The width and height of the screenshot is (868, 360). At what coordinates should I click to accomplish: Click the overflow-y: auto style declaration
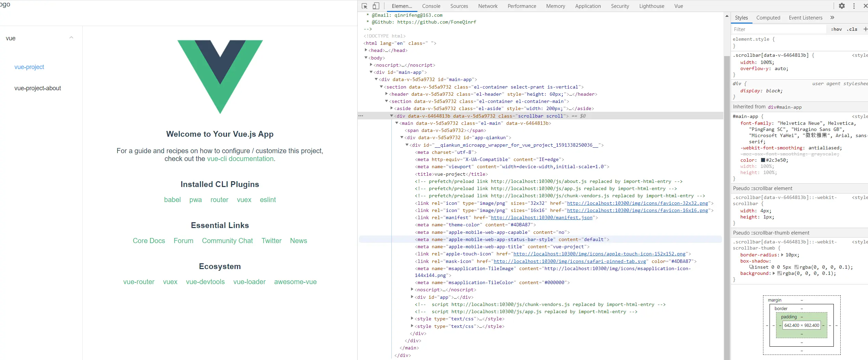(x=764, y=69)
